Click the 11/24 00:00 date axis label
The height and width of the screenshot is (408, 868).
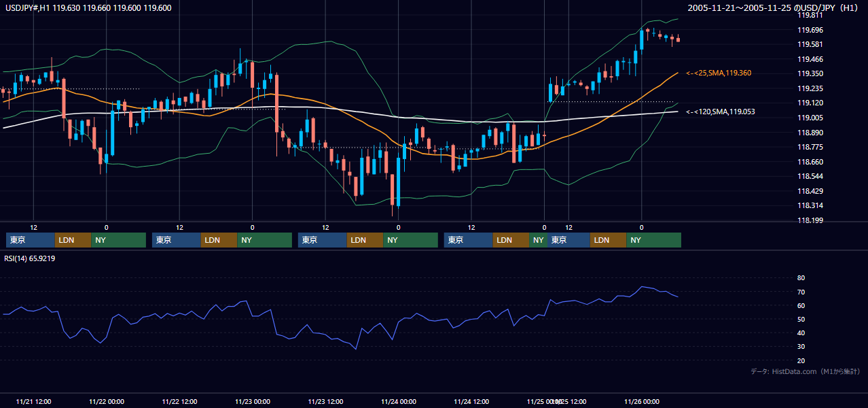pyautogui.click(x=399, y=401)
